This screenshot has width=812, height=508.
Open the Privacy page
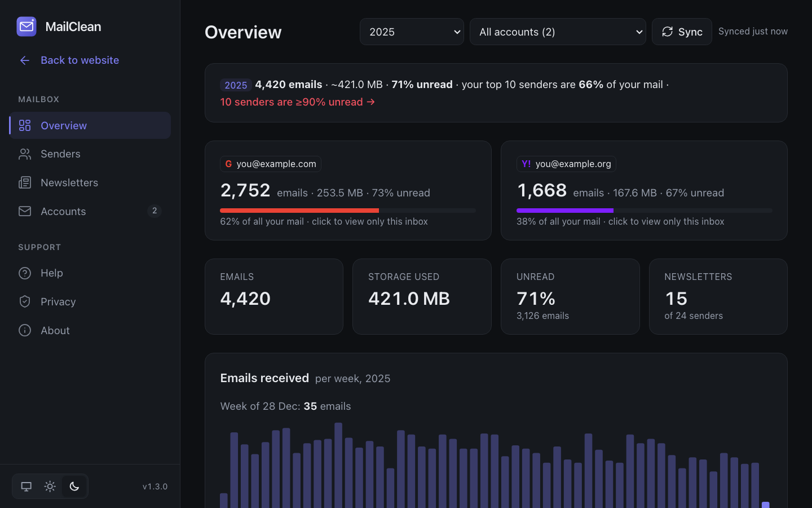pos(90,301)
